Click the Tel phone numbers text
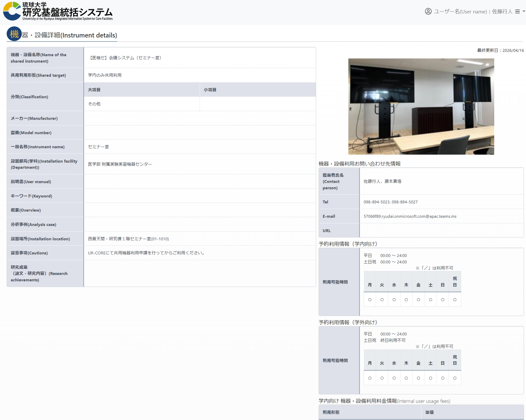This screenshot has height=420, width=526. pyautogui.click(x=390, y=202)
